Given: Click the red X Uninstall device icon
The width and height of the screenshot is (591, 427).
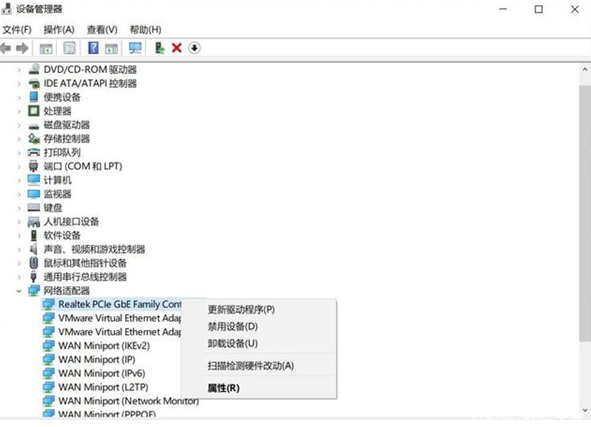Looking at the screenshot, I should coord(176,48).
